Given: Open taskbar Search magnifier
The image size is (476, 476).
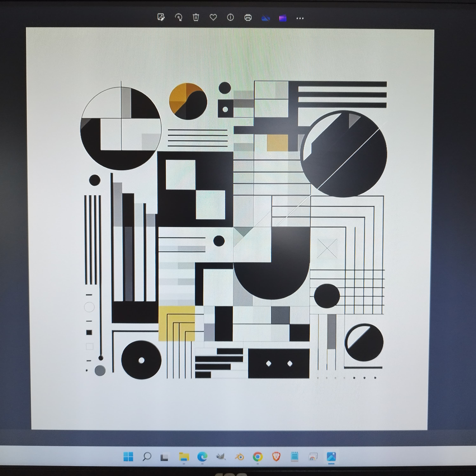Looking at the screenshot, I should (147, 456).
